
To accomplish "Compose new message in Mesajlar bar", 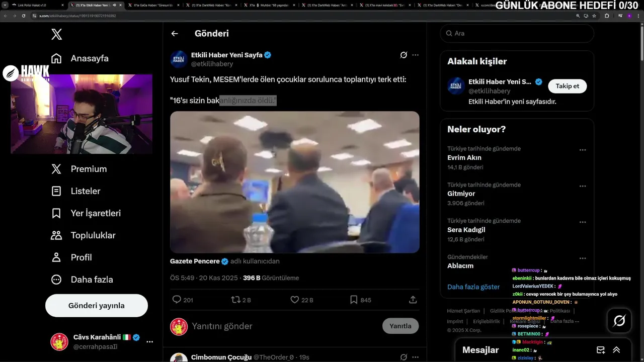I will pos(601,350).
